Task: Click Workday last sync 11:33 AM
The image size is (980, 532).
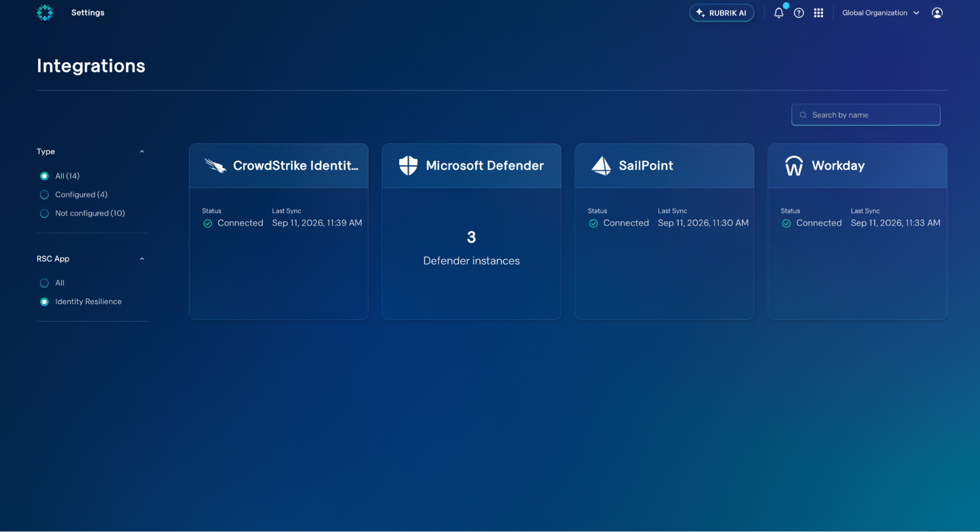Action: [895, 223]
